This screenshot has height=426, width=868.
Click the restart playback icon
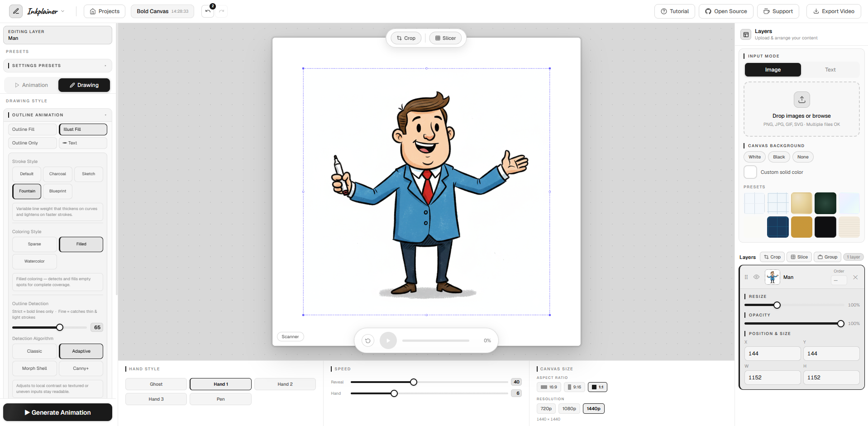(x=368, y=340)
